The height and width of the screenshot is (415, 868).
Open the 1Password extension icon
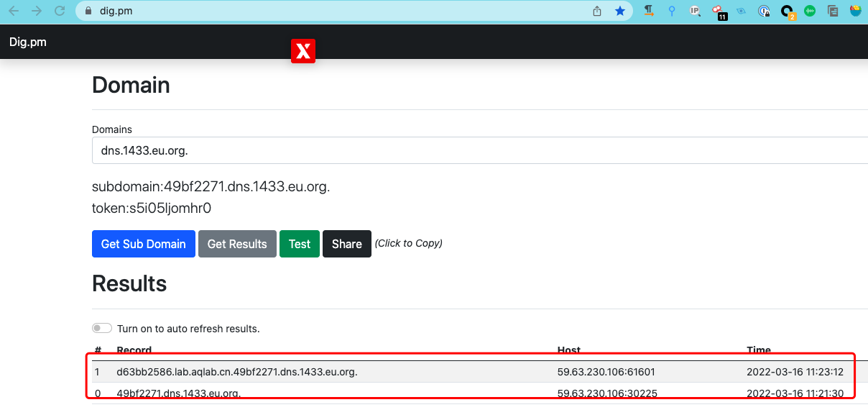click(765, 11)
